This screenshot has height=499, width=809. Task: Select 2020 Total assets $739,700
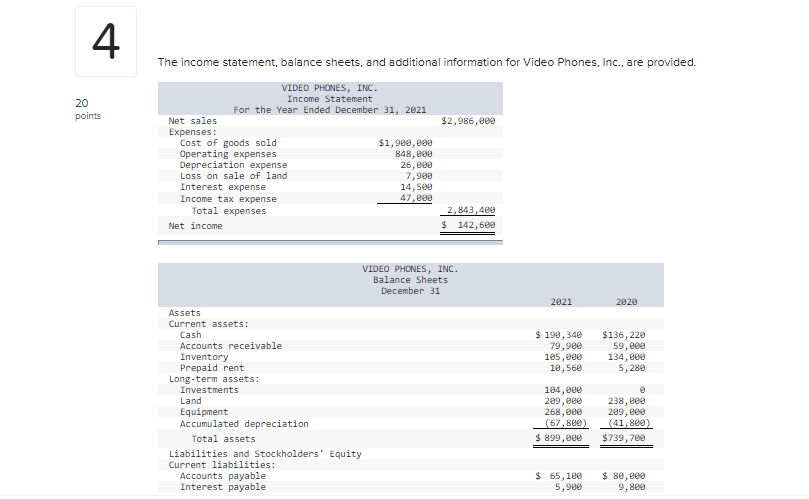coord(624,438)
